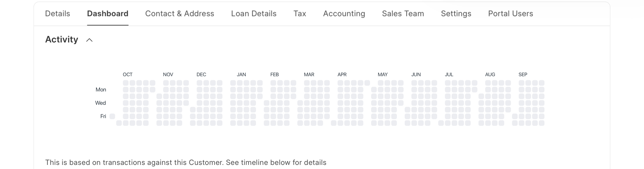Open the Loan Details tab
Image resolution: width=644 pixels, height=169 pixels.
coord(254,14)
